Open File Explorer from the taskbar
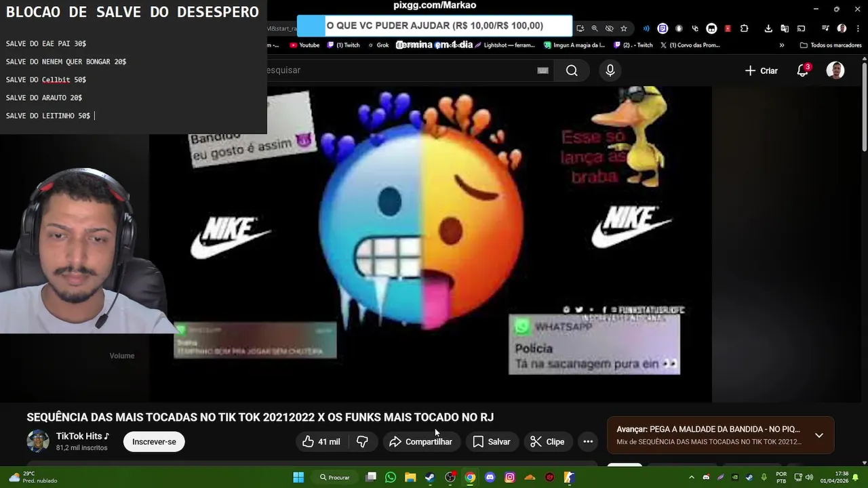This screenshot has height=488, width=868. click(x=410, y=477)
